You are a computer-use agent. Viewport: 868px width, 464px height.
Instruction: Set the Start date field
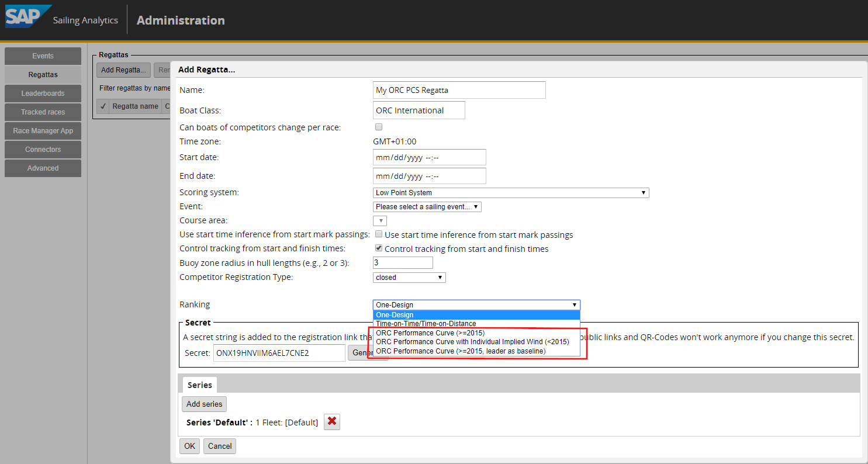pos(429,157)
